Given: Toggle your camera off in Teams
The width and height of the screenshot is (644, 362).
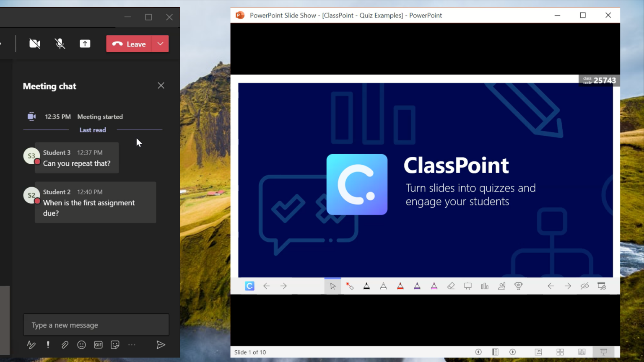Looking at the screenshot, I should [x=34, y=43].
